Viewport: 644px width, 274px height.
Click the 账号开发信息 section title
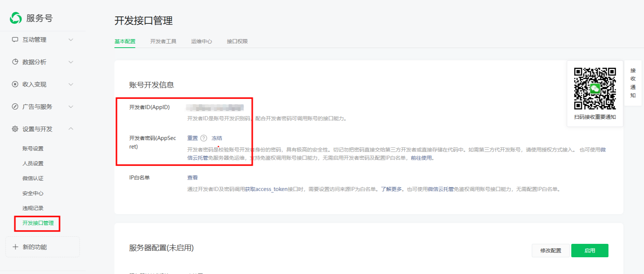point(151,85)
